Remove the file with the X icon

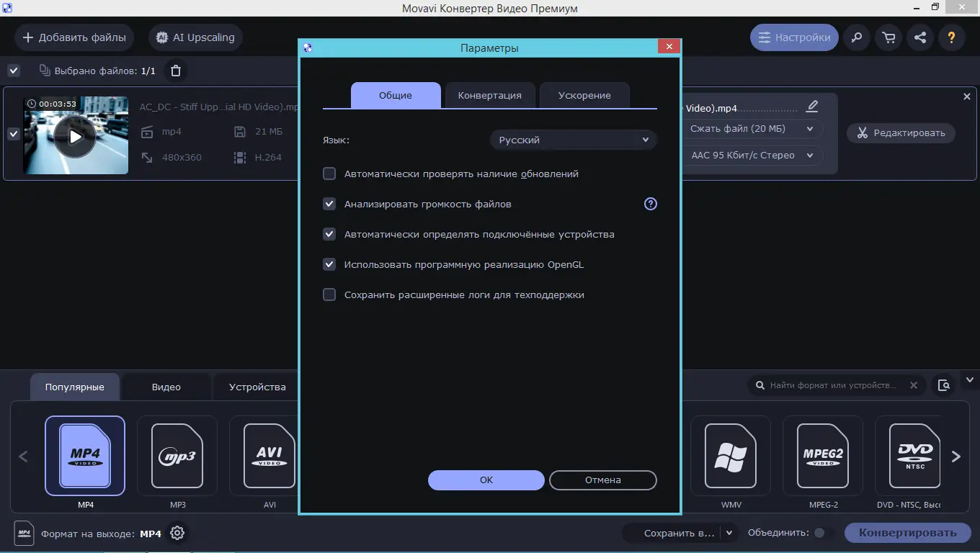click(967, 96)
